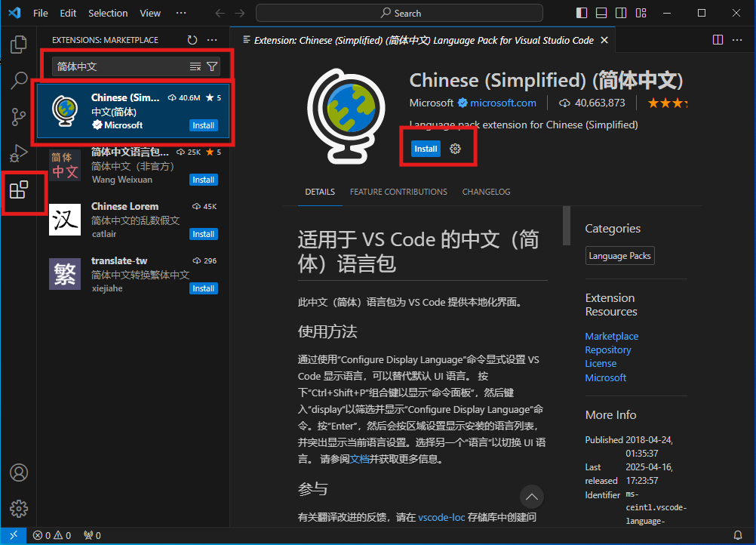Click the large globe extension icon

(x=346, y=116)
